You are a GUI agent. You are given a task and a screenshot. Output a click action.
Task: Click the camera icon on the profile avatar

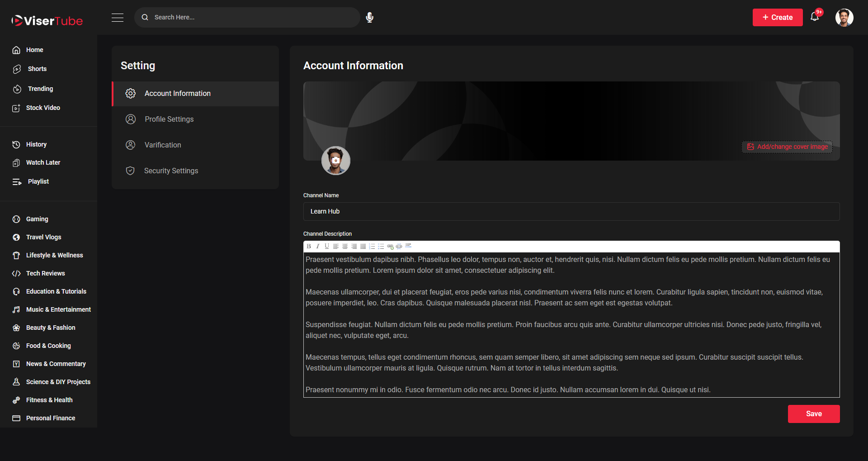[x=335, y=160]
